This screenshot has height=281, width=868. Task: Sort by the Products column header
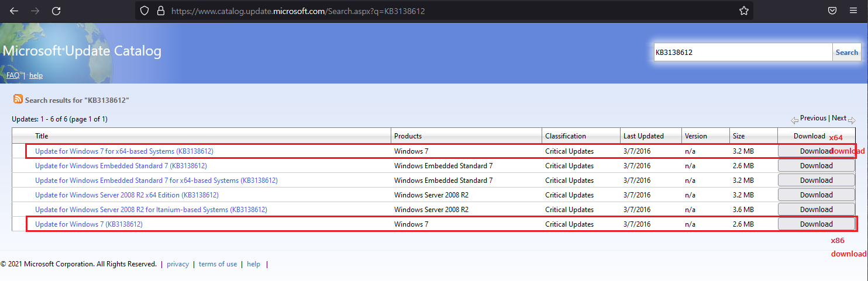point(408,136)
